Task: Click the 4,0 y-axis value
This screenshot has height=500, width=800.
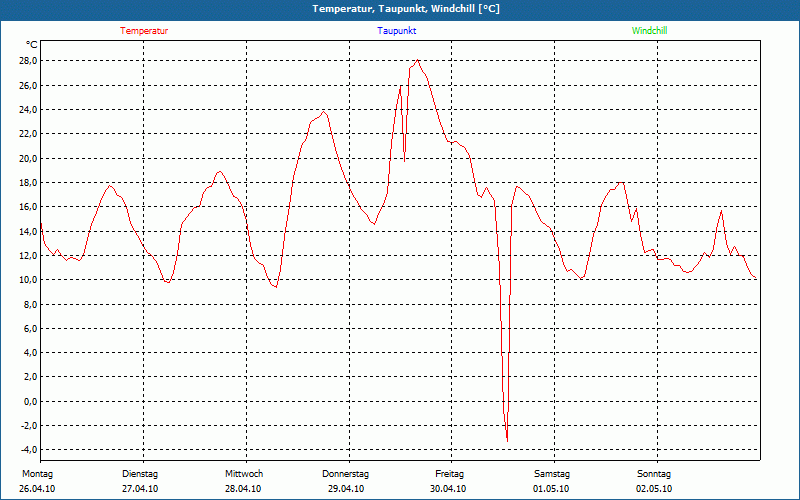Action: coord(30,353)
